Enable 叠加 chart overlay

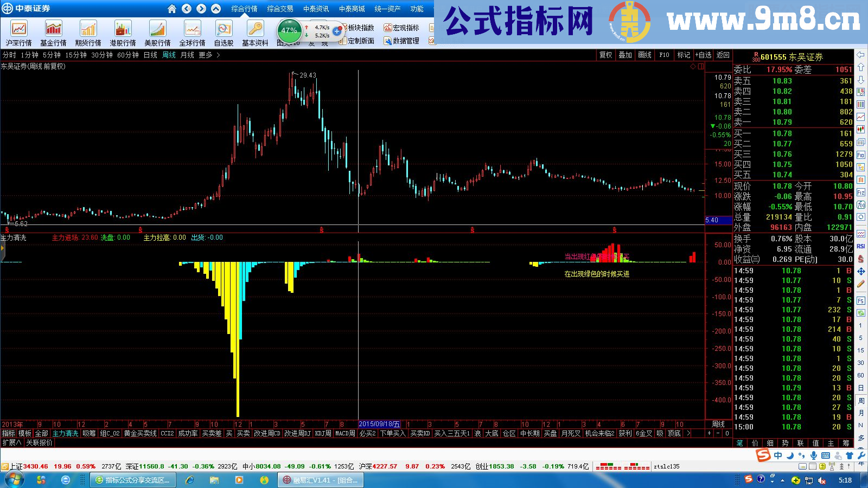627,55
